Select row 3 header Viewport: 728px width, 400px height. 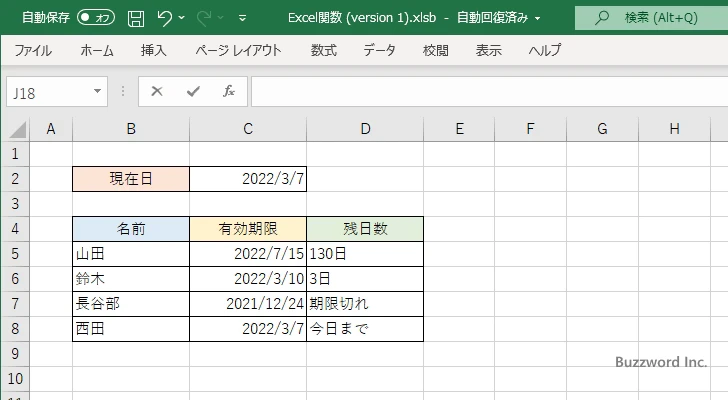pyautogui.click(x=15, y=204)
